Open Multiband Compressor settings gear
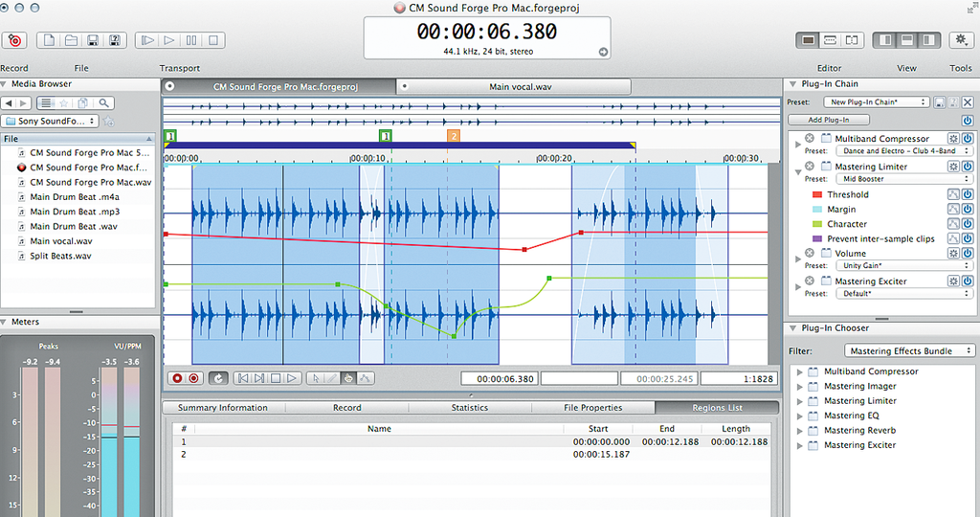The height and width of the screenshot is (517, 980). coord(953,138)
